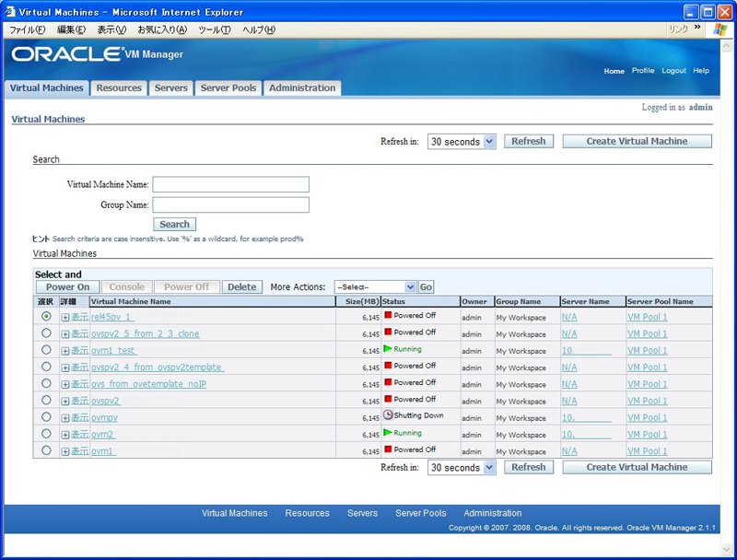Viewport: 737px width, 560px height.
Task: Open the ovm1_test virtual machine link
Action: point(113,351)
